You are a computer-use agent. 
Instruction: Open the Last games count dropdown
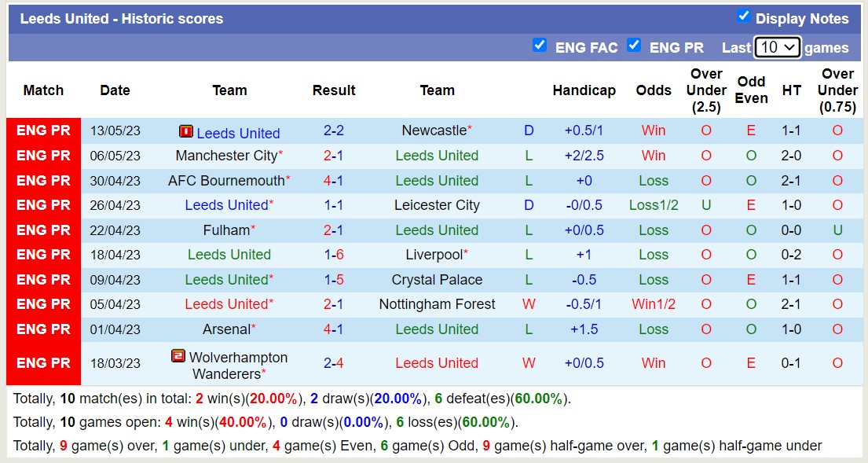(x=777, y=47)
